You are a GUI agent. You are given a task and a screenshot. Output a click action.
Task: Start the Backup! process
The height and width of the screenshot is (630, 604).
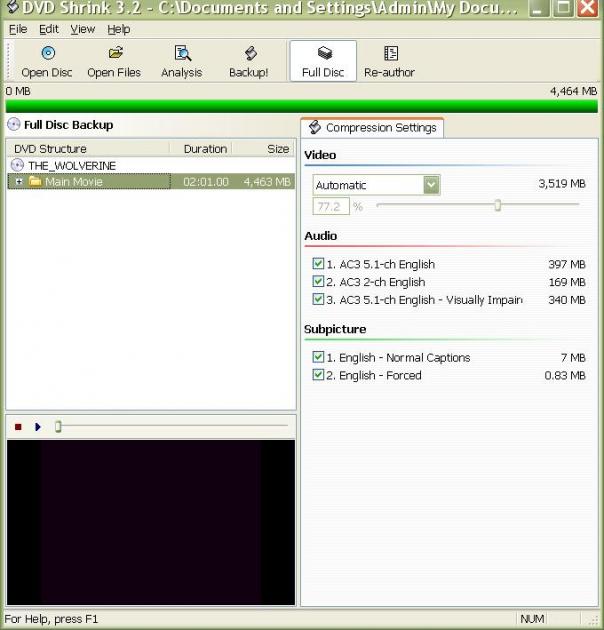coord(249,62)
